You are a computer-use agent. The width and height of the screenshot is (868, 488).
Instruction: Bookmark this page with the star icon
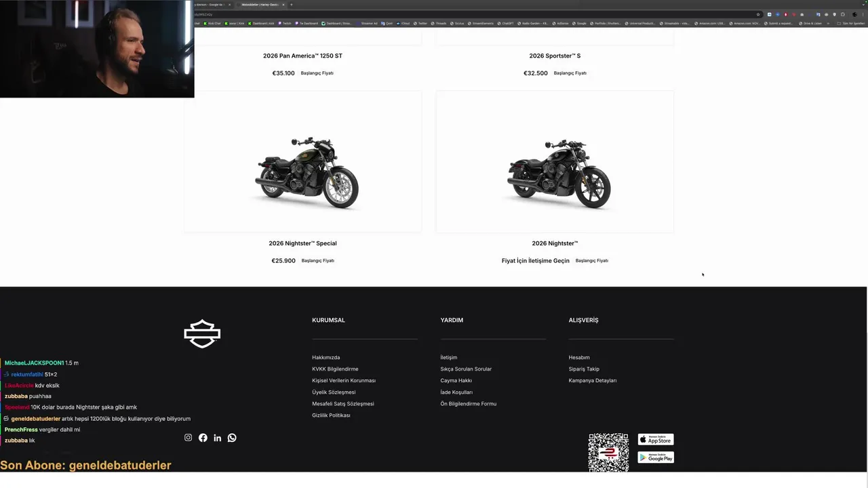point(758,14)
